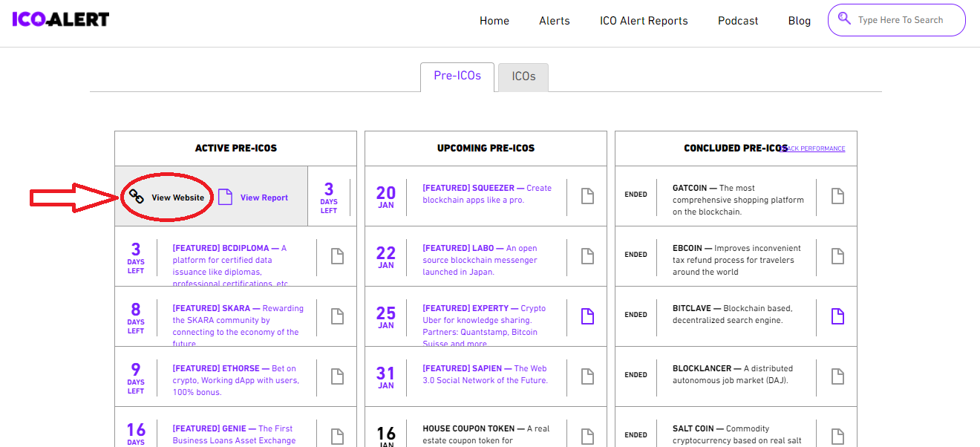Open the BITCLAVE concluded listing
The height and width of the screenshot is (447, 980).
point(733,314)
